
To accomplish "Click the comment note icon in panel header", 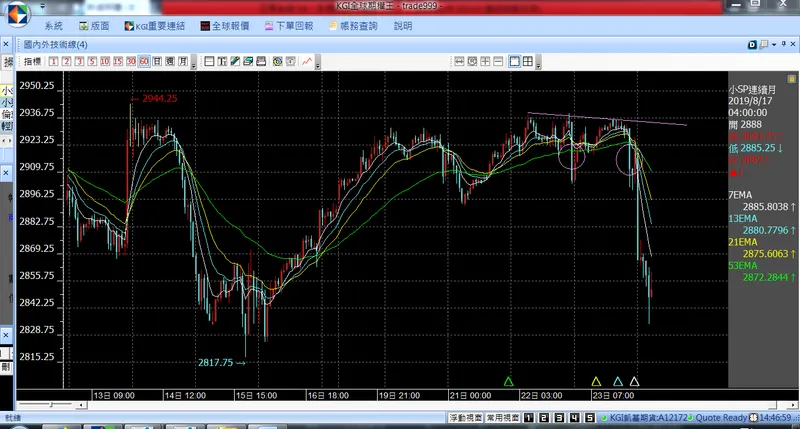I will click(x=763, y=45).
